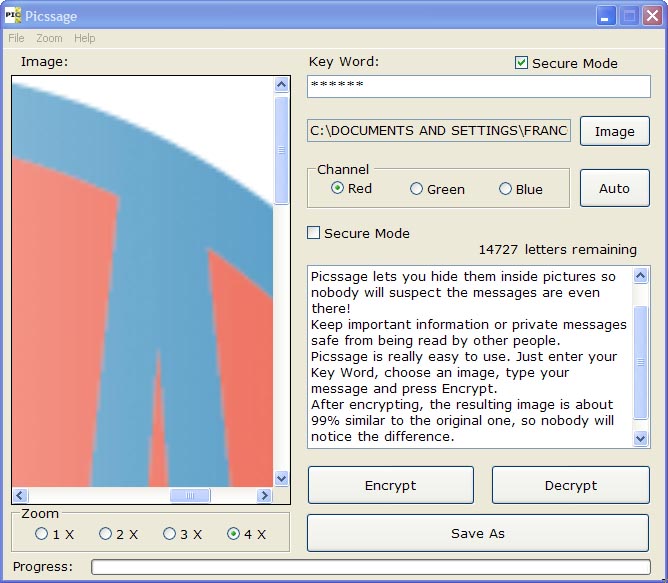Viewport: 668px width, 583px height.
Task: Set zoom to 3 X
Action: (x=169, y=534)
